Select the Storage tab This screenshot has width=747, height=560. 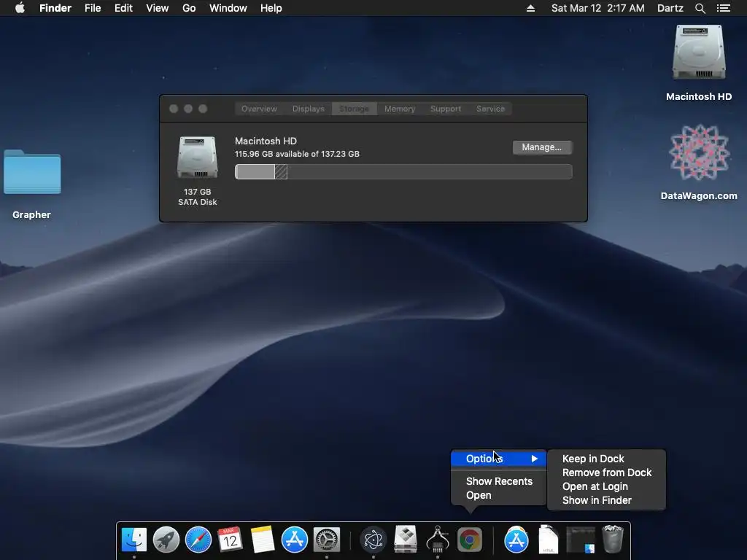coord(354,109)
